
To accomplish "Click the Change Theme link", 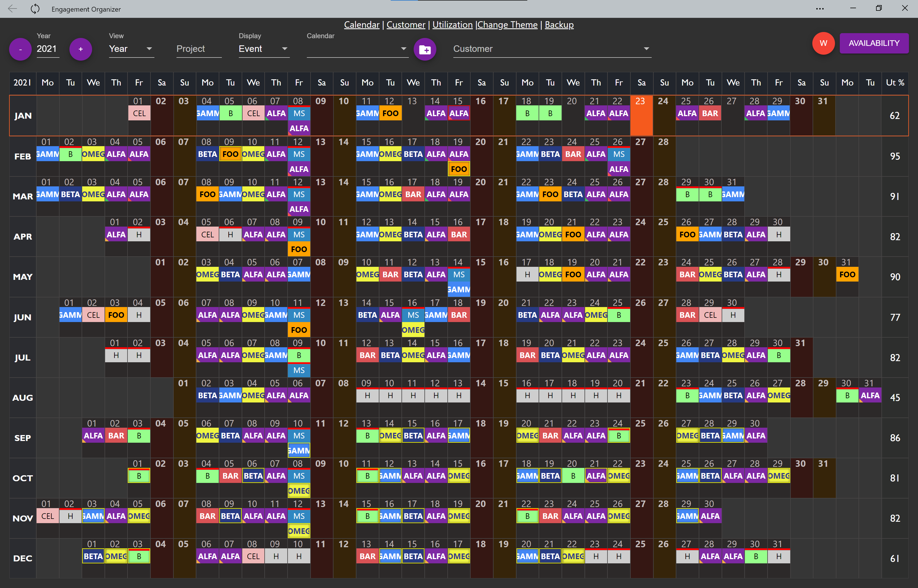I will 507,25.
